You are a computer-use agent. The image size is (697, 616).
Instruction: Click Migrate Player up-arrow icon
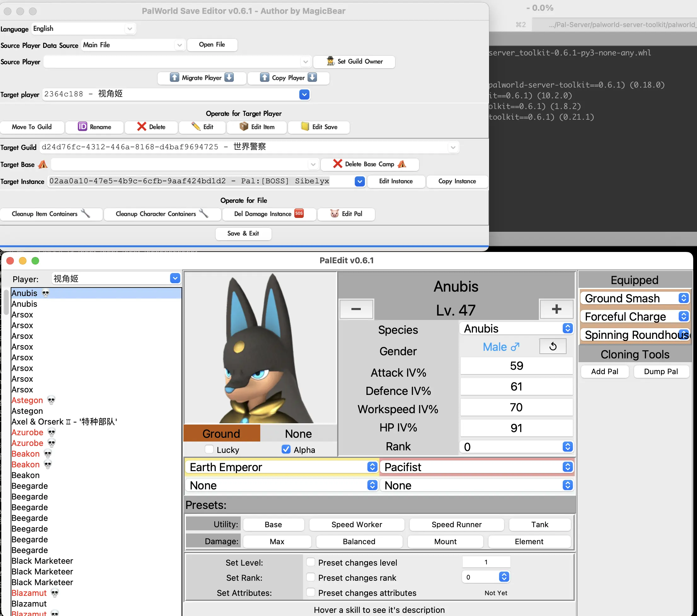click(x=174, y=78)
